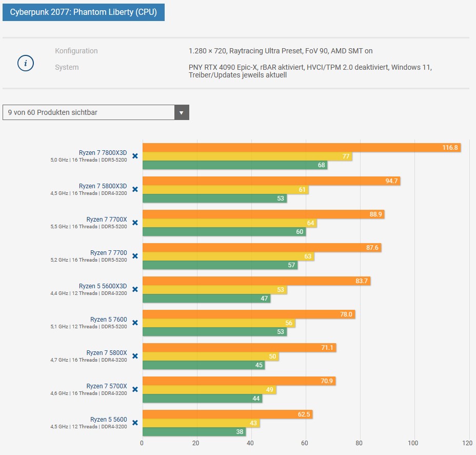Image resolution: width=476 pixels, height=455 pixels.
Task: Click the orange 94.7 bar of 5800X3D
Action: tap(271, 181)
